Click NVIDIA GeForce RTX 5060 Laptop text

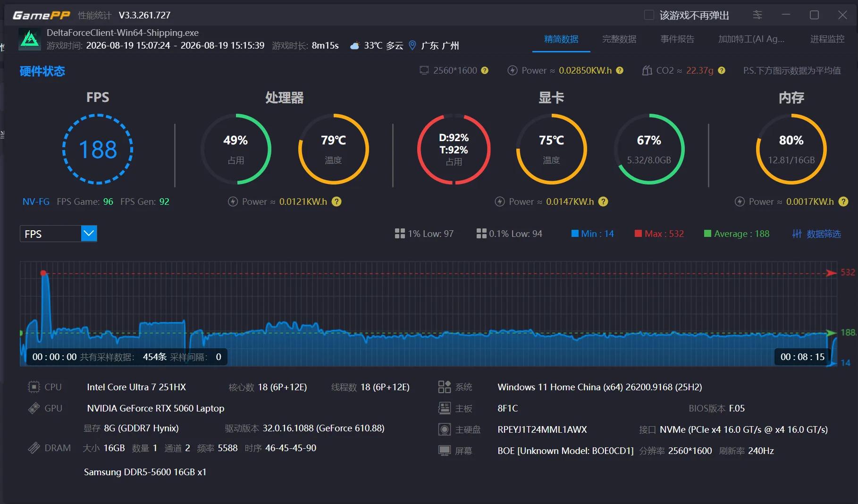coord(156,408)
